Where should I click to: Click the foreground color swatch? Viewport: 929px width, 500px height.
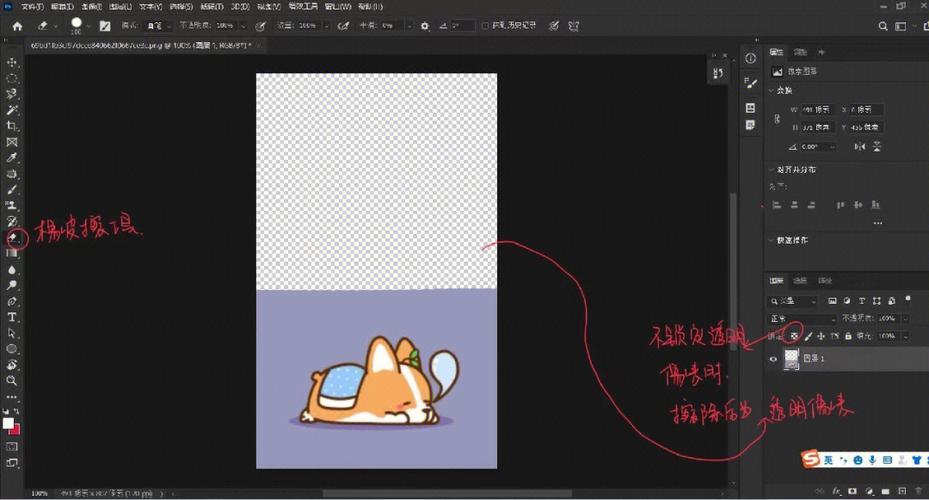pos(9,423)
